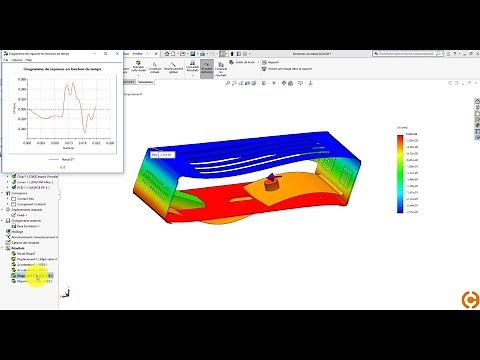This screenshot has width=480, height=360.
Task: Click the Min probe label on model
Action: pyautogui.click(x=163, y=155)
